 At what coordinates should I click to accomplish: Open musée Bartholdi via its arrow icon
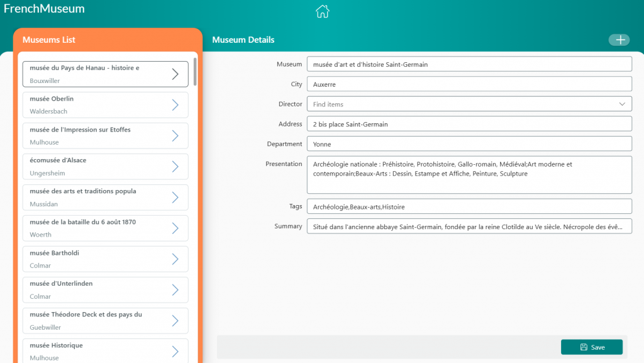(x=175, y=259)
